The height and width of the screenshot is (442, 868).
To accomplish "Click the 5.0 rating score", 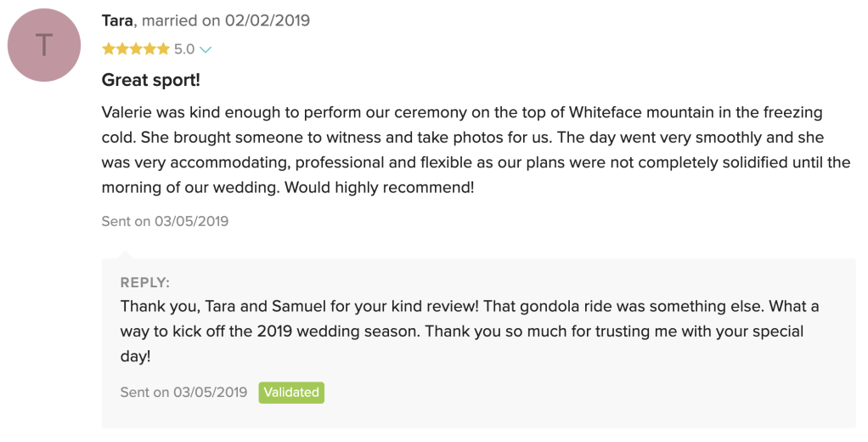I will tap(184, 49).
